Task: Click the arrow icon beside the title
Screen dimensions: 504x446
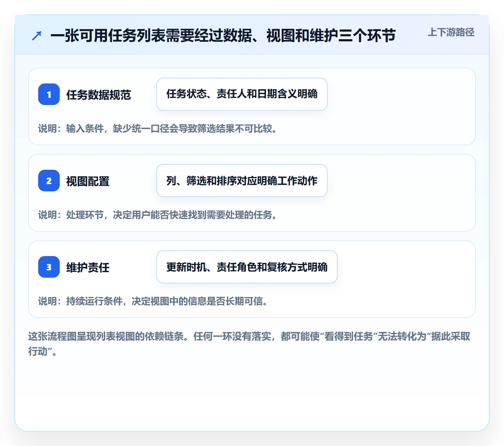Action: click(x=37, y=36)
